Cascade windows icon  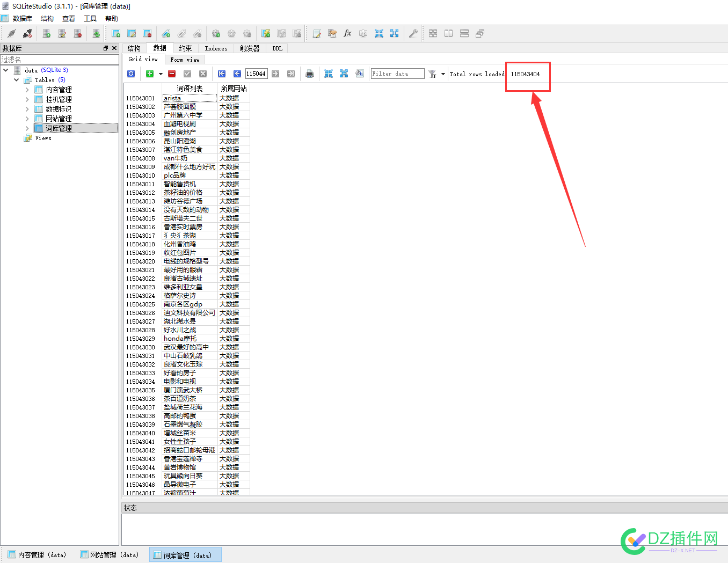point(480,33)
